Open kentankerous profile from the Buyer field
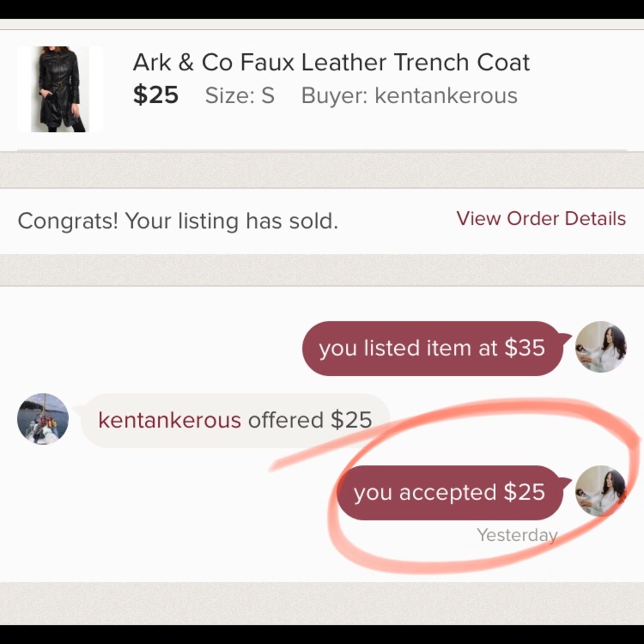Screen dimensions: 644x644 (x=446, y=95)
